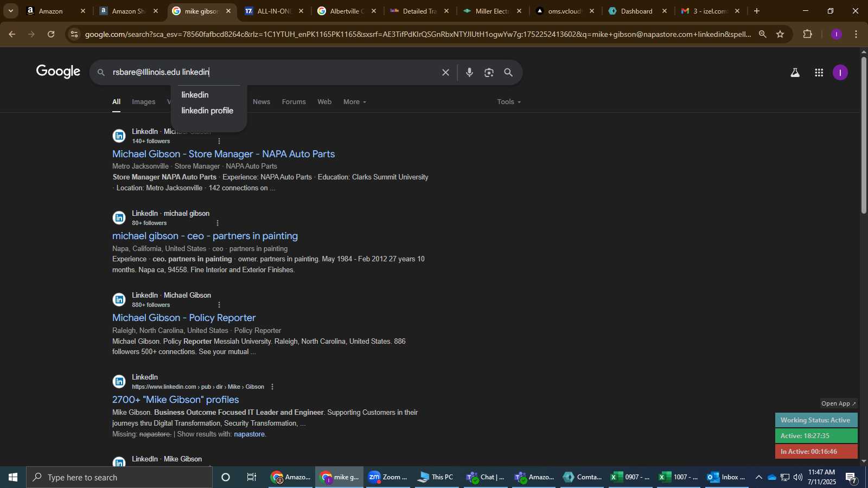Click the Open App button
The height and width of the screenshot is (488, 868).
tap(839, 403)
